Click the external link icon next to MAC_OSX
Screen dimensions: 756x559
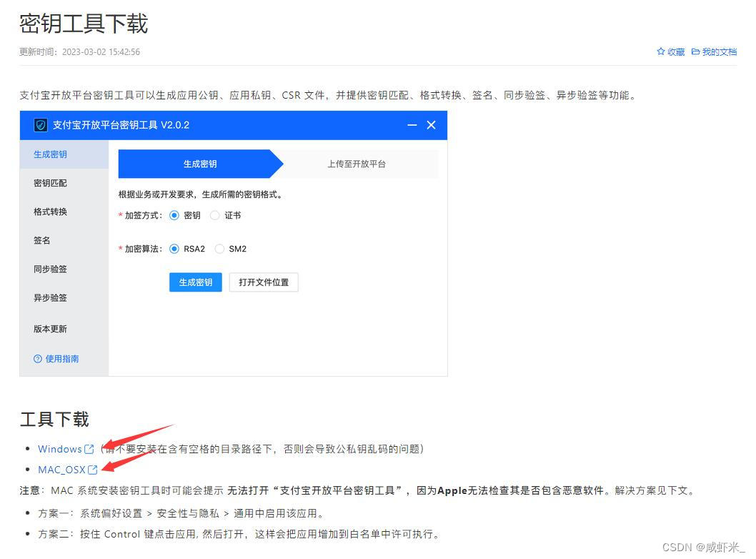(x=94, y=470)
